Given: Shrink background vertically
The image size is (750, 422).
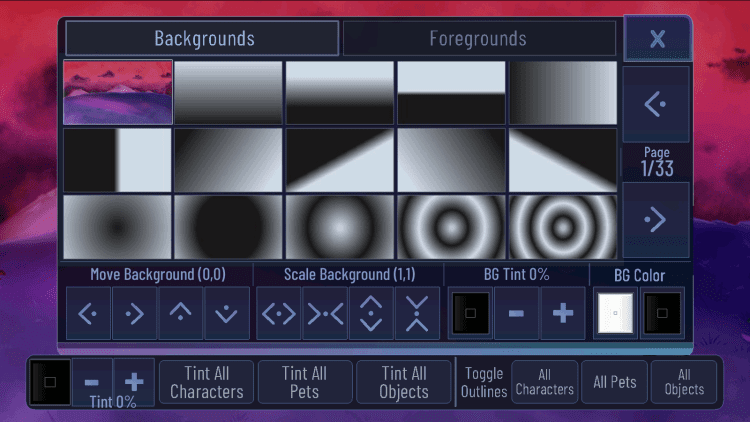Looking at the screenshot, I should 417,314.
